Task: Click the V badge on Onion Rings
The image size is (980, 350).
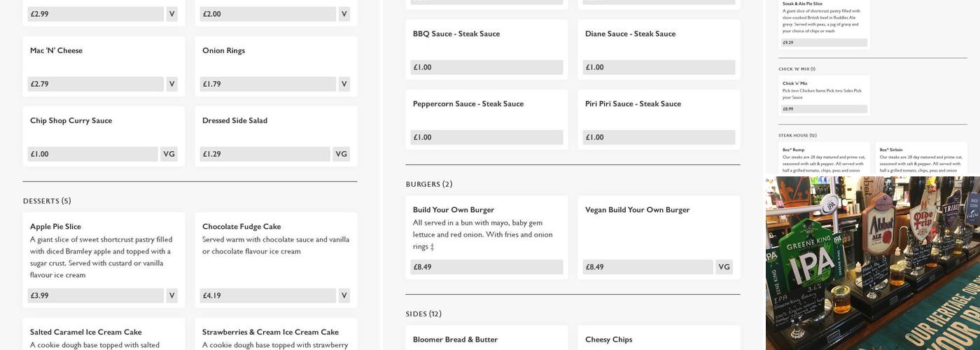Action: pyautogui.click(x=344, y=84)
